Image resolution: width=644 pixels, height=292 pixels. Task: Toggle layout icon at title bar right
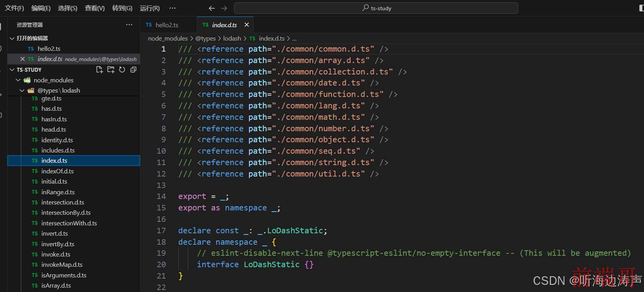642,8
